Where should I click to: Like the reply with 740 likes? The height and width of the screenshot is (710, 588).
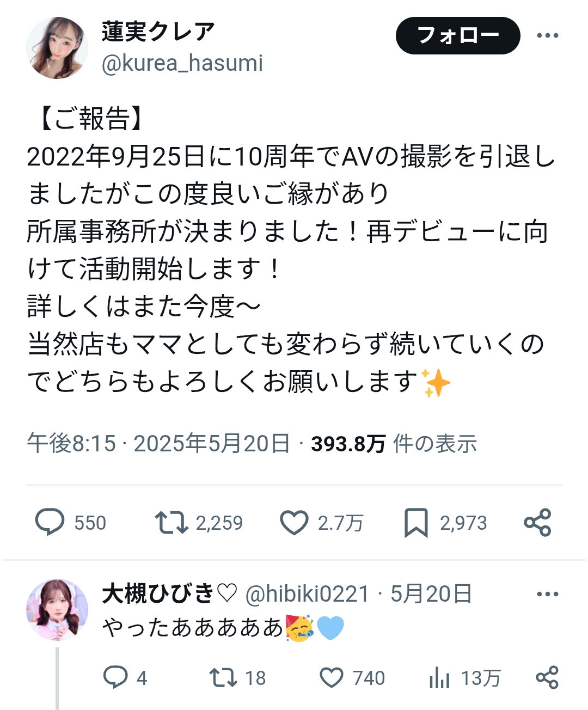coord(331,678)
